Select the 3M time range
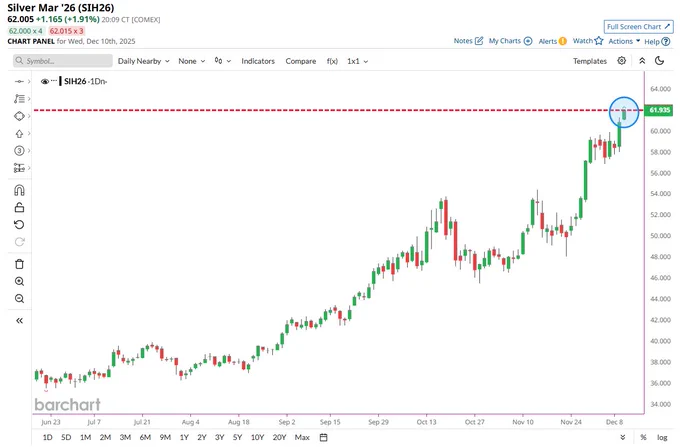The image size is (680, 447). [x=125, y=437]
